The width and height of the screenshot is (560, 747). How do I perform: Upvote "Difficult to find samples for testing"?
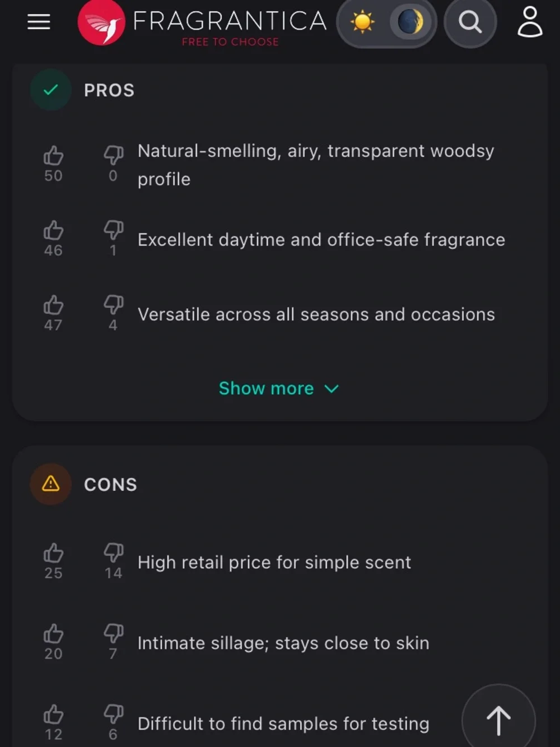pos(53,714)
